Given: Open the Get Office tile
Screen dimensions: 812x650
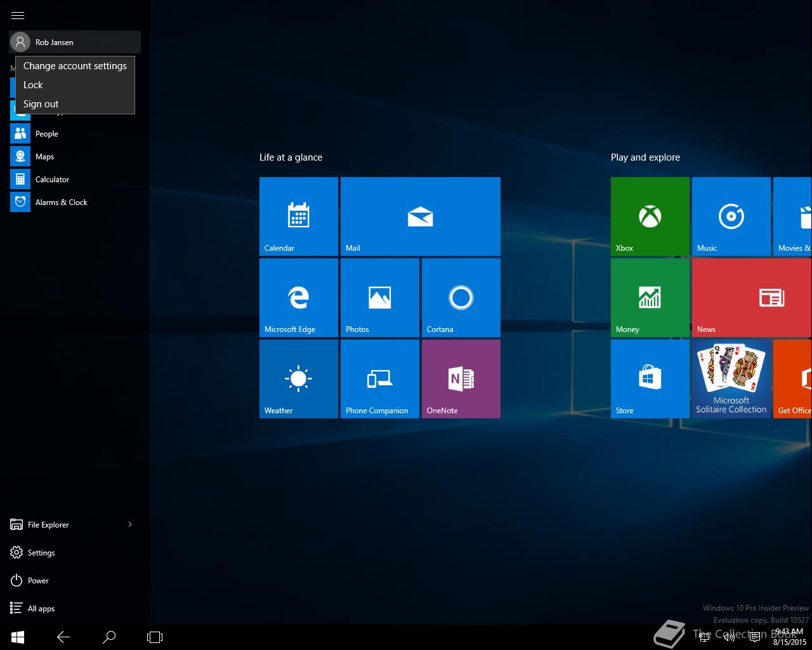Looking at the screenshot, I should tap(792, 379).
